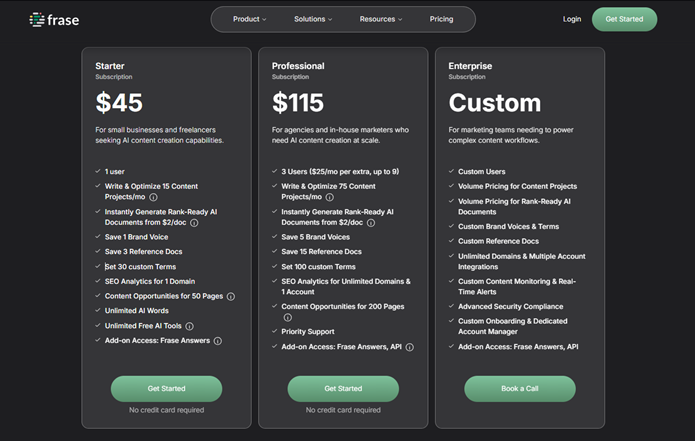Open the Solutions dropdown menu
The height and width of the screenshot is (441, 695).
[x=313, y=19]
